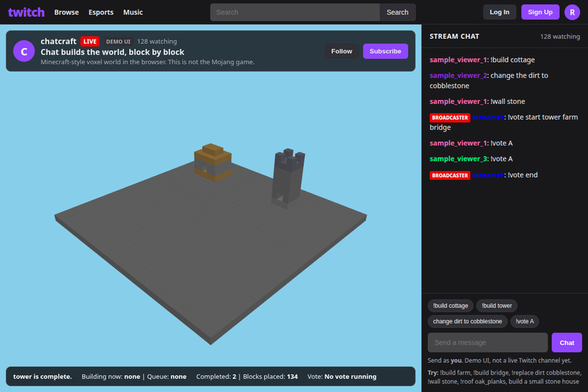Image resolution: width=588 pixels, height=392 pixels.
Task: Click the 'Blocks placed: 134' status
Action: click(271, 377)
